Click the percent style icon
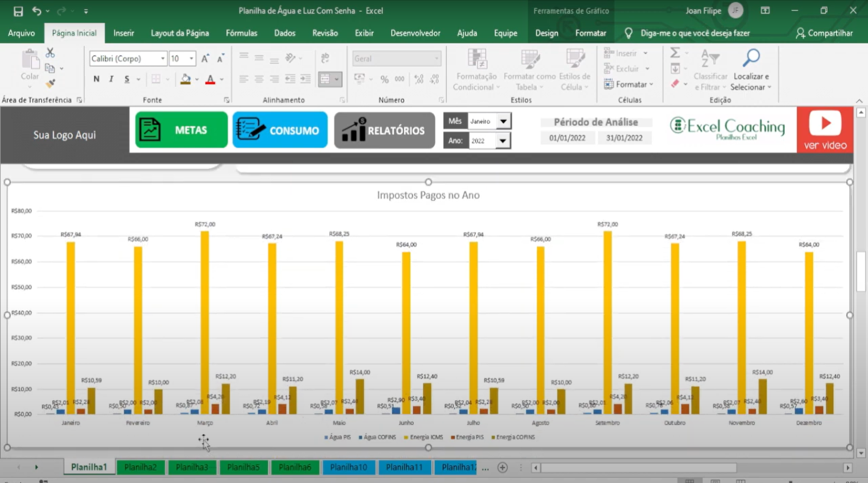The image size is (868, 483). click(x=384, y=79)
